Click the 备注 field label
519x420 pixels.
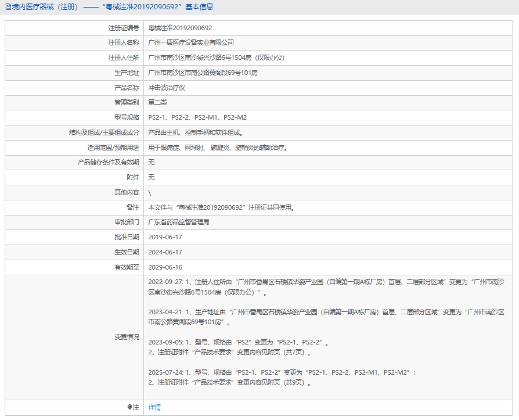[133, 208]
